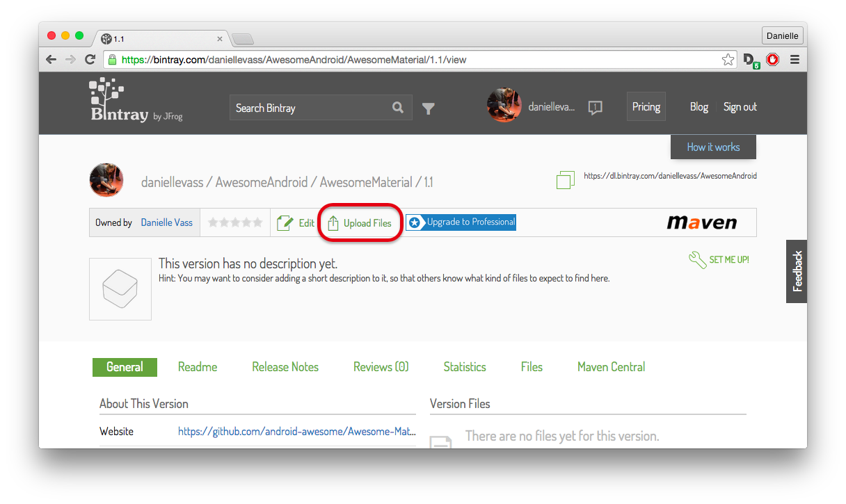Image resolution: width=846 pixels, height=504 pixels.
Task: Rate version using the star rating
Action: click(x=235, y=222)
